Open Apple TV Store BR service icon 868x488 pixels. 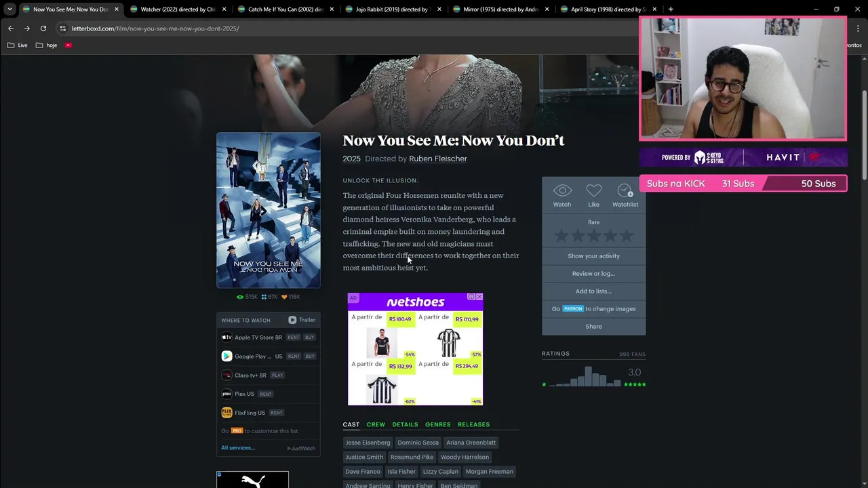pos(227,337)
